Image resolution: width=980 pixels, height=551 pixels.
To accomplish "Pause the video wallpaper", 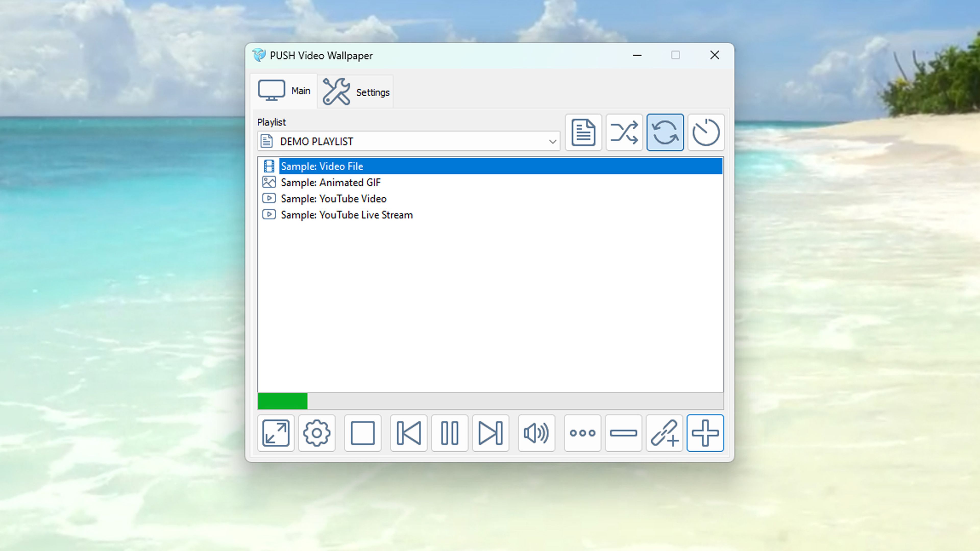I will click(449, 433).
